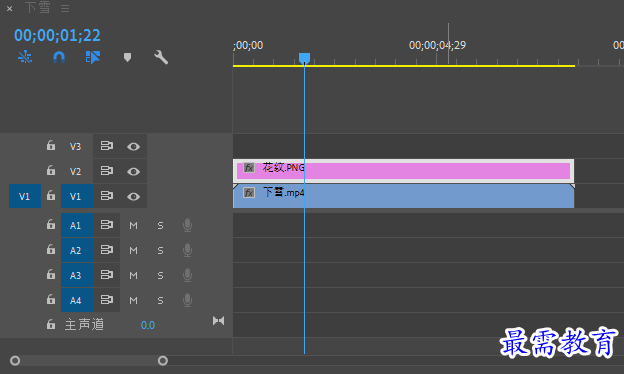The image size is (624, 374).
Task: Toggle sync lock on A4
Action: pyautogui.click(x=107, y=300)
